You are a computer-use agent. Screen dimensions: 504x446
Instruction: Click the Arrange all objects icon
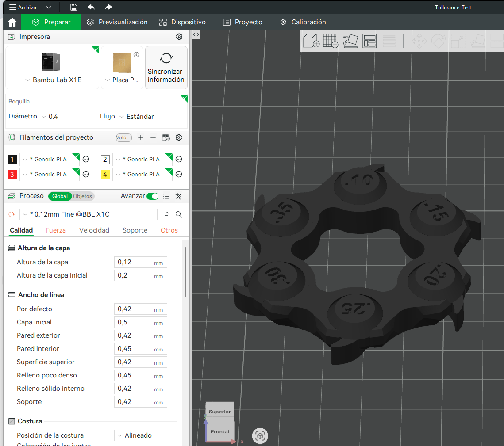[x=369, y=41]
